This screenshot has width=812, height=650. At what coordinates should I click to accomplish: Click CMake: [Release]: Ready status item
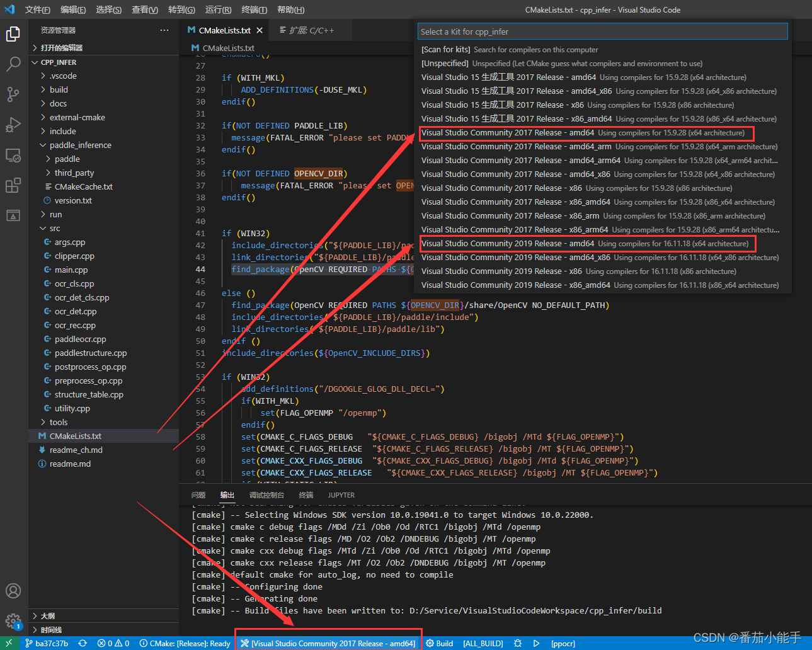[185, 643]
